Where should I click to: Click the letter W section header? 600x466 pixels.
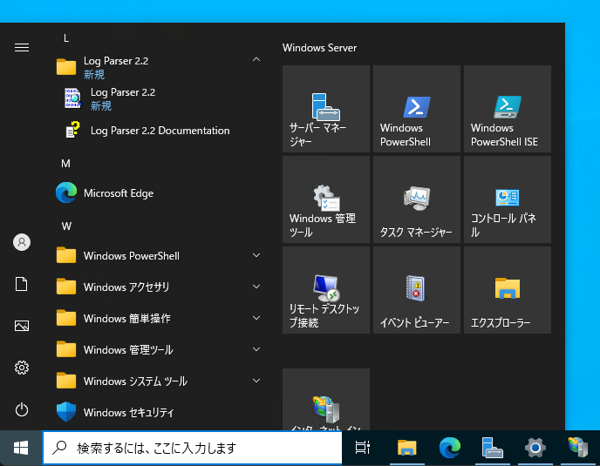(67, 226)
